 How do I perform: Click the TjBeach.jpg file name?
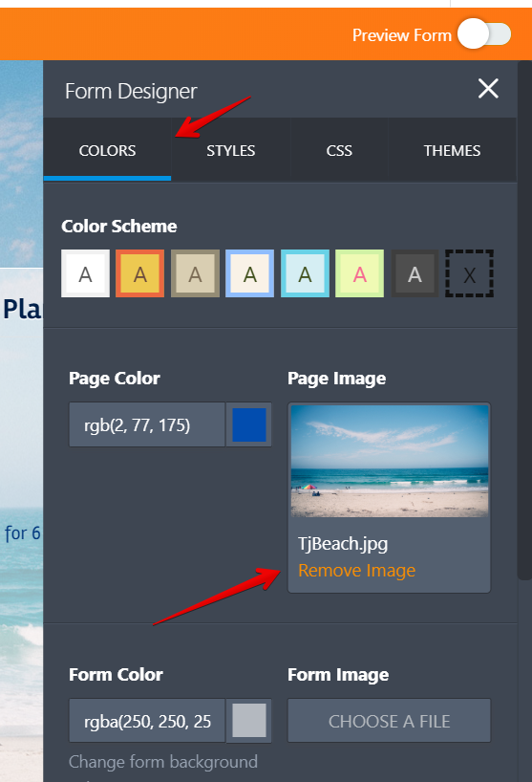tap(343, 543)
